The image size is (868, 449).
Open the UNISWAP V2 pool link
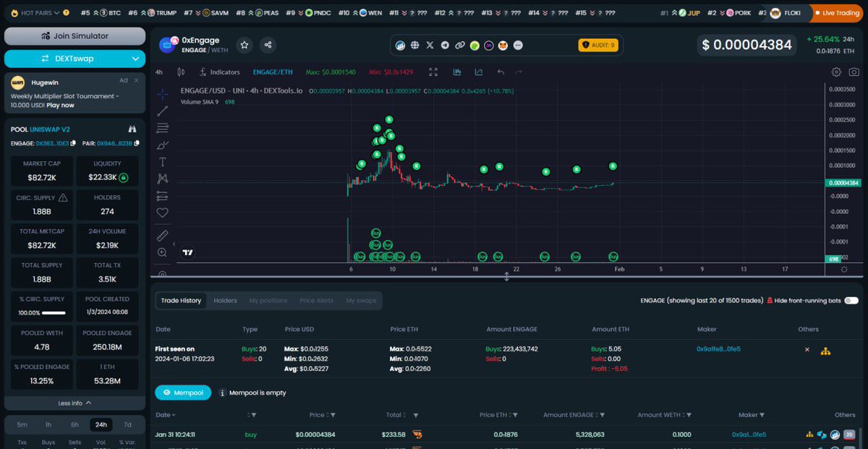[50, 129]
